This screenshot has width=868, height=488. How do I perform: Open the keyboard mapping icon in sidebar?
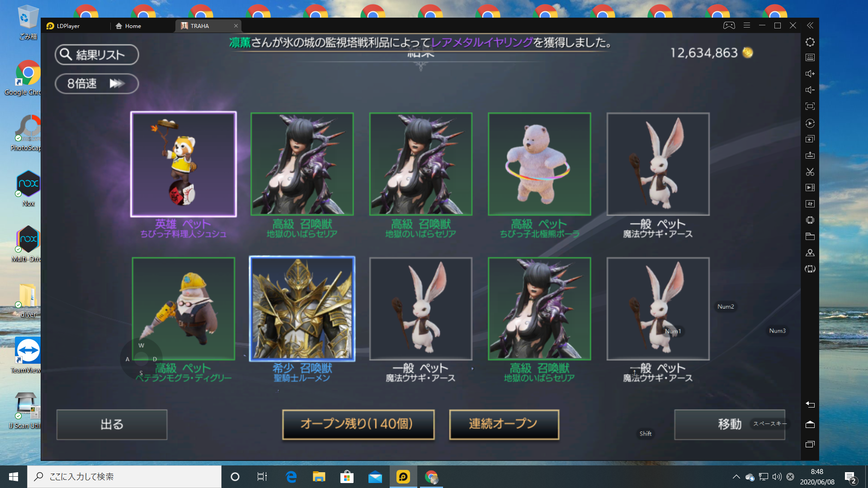pyautogui.click(x=810, y=57)
